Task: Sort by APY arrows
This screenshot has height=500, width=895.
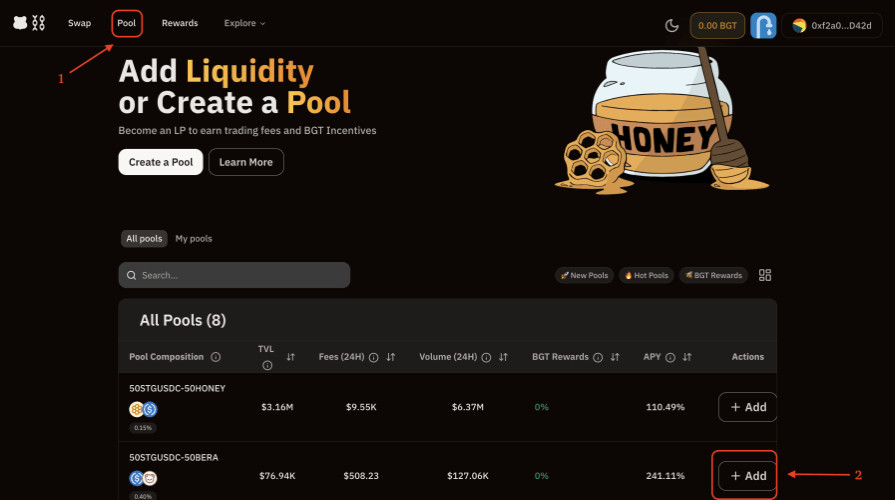Action: [x=686, y=357]
